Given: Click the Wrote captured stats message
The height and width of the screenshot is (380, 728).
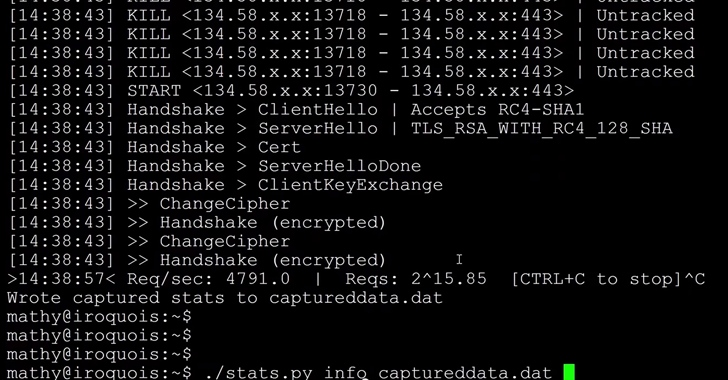Looking at the screenshot, I should tap(224, 298).
